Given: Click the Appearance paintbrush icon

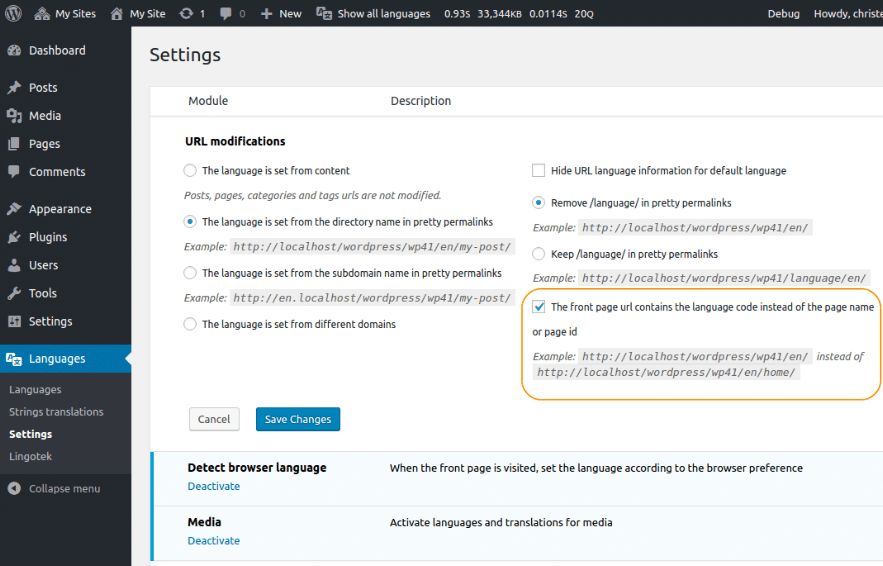Looking at the screenshot, I should click(x=14, y=209).
